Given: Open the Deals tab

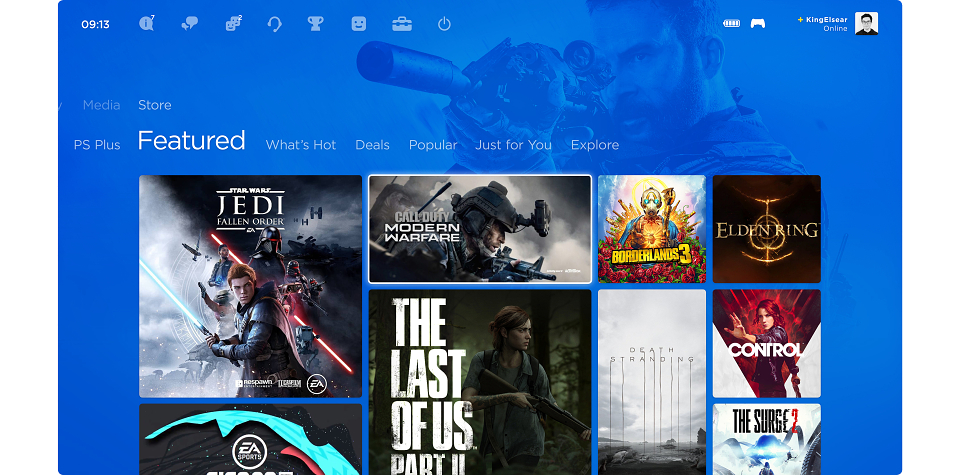Looking at the screenshot, I should click(x=373, y=145).
